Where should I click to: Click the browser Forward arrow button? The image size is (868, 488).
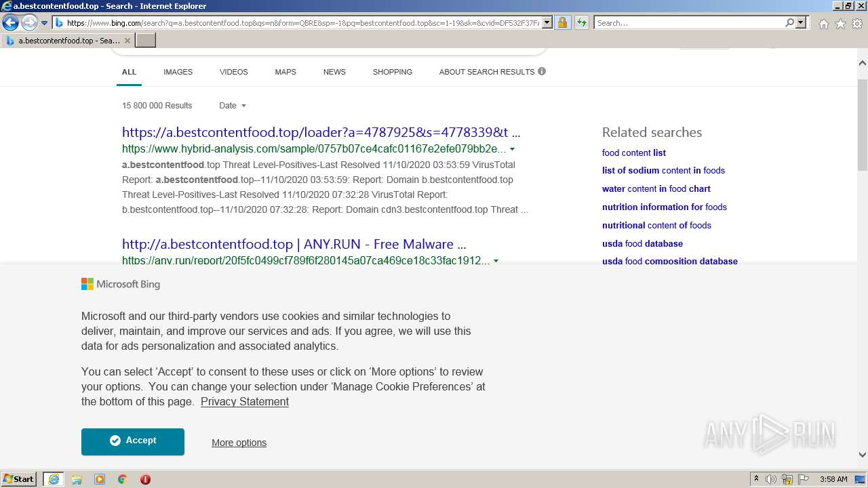pos(29,23)
